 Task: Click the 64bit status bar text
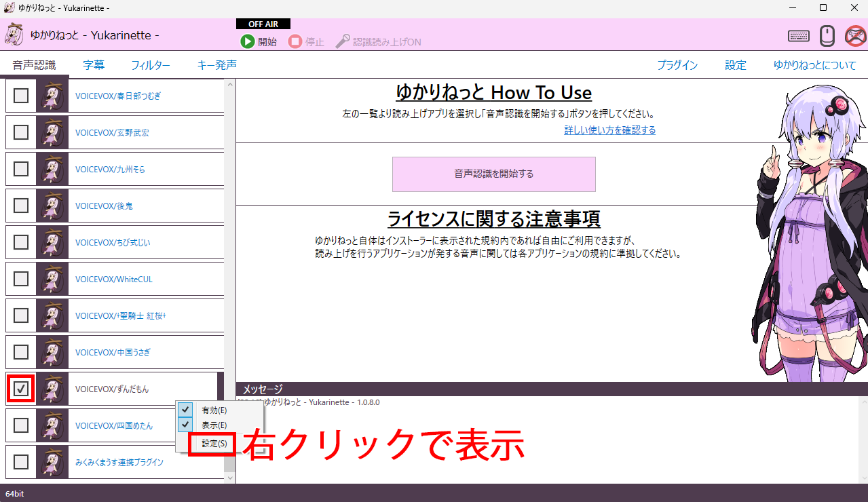pyautogui.click(x=15, y=493)
